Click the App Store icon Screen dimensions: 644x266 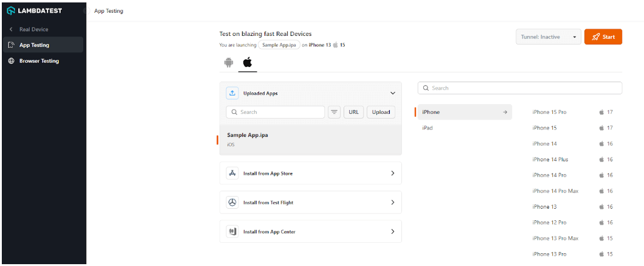point(232,173)
